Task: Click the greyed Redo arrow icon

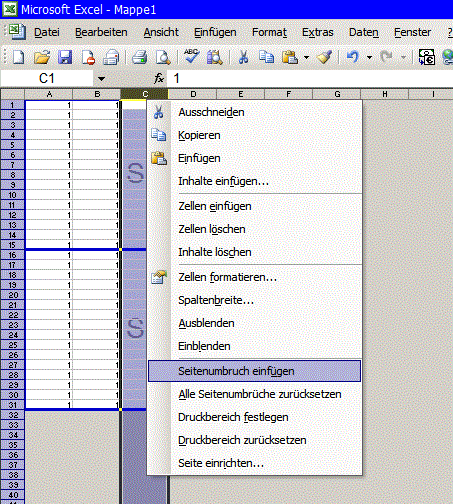Action: [387, 57]
